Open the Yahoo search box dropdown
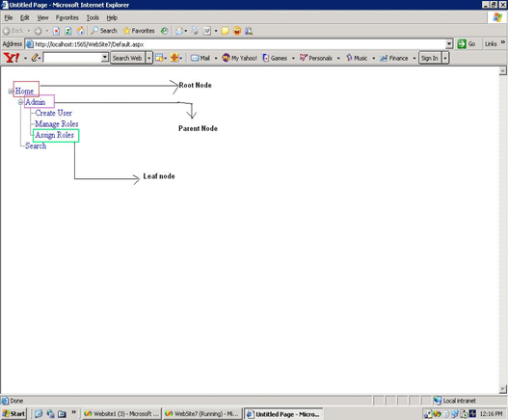The height and width of the screenshot is (420, 508). [105, 58]
